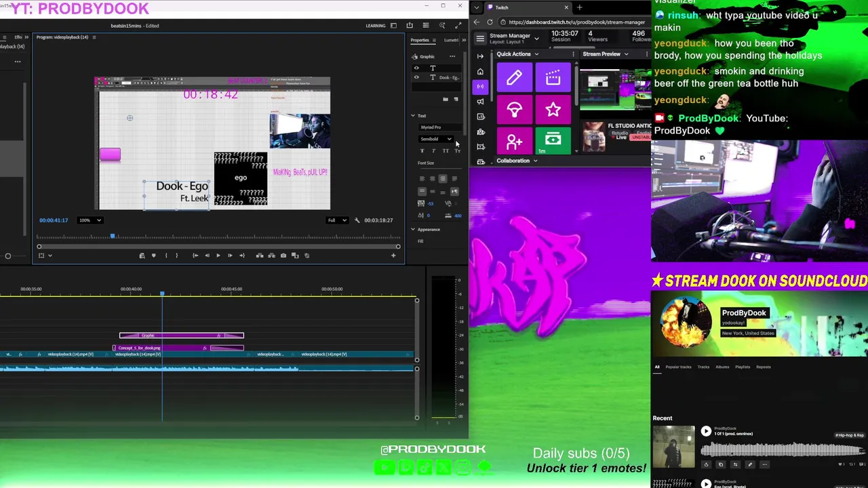868x488 pixels.
Task: Open Twitch Edit Stream Info pencil tile
Action: click(514, 78)
